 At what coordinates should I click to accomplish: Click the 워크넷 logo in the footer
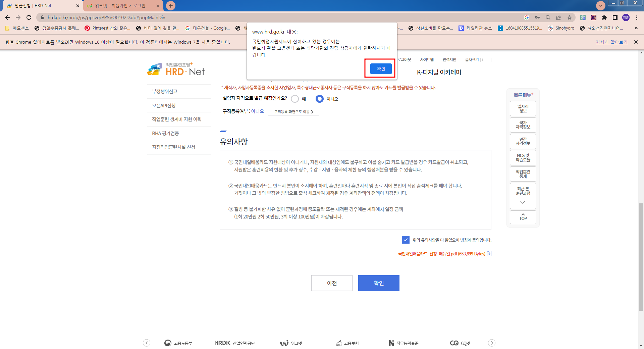[290, 343]
